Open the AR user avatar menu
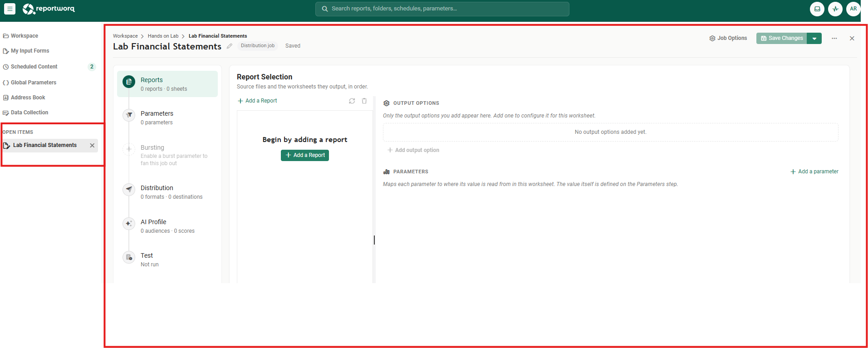The width and height of the screenshot is (868, 348). pos(853,9)
